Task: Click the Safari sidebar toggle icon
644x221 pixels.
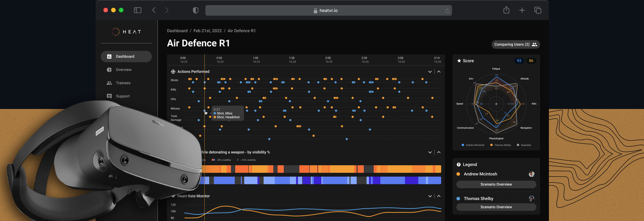Action: 137,10
